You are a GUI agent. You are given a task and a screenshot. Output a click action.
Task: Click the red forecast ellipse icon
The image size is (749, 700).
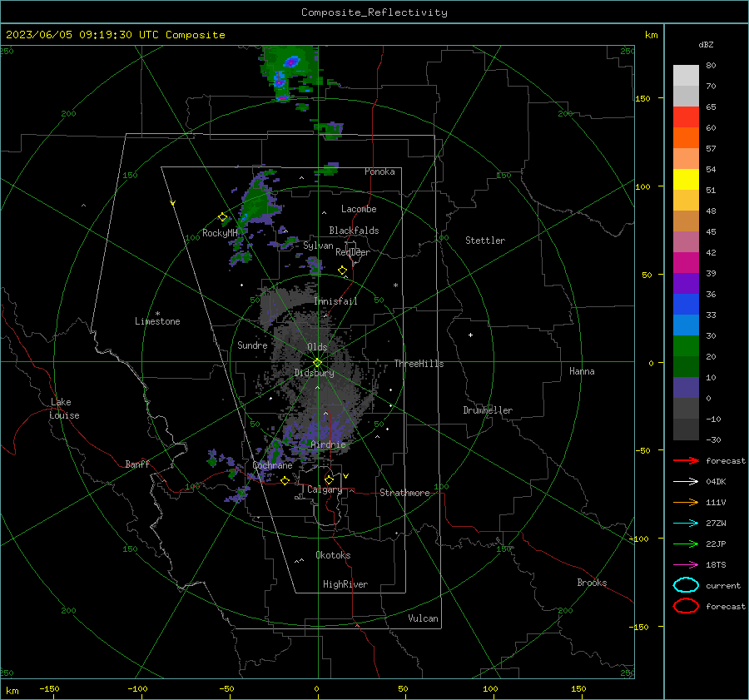(x=686, y=606)
